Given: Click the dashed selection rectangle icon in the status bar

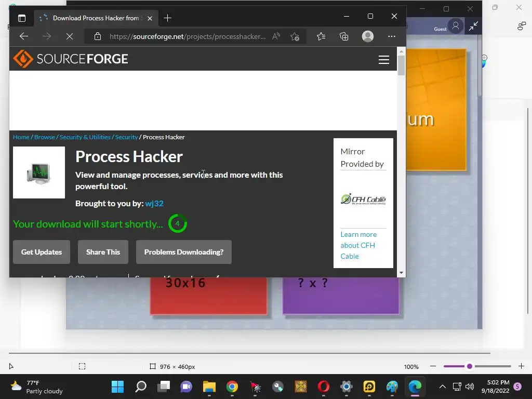Looking at the screenshot, I should point(82,366).
